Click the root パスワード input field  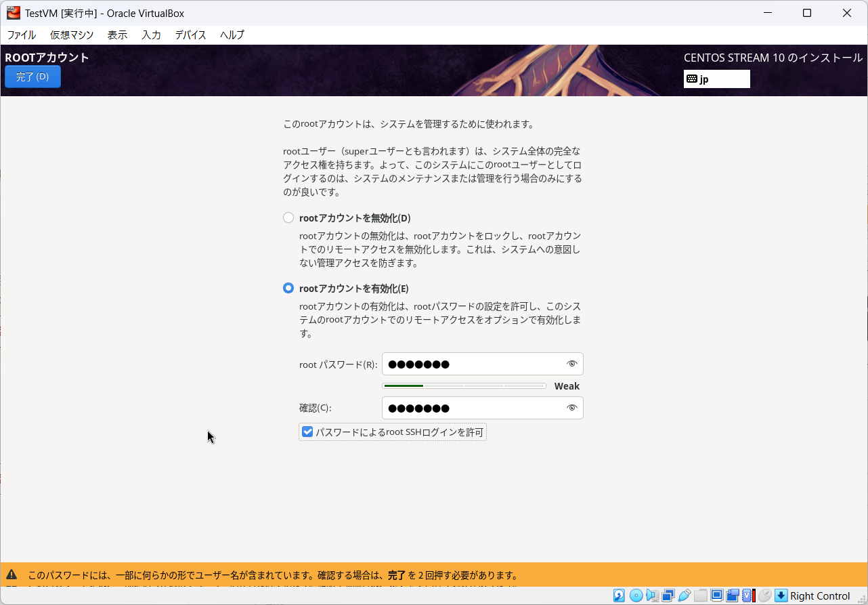(x=482, y=364)
